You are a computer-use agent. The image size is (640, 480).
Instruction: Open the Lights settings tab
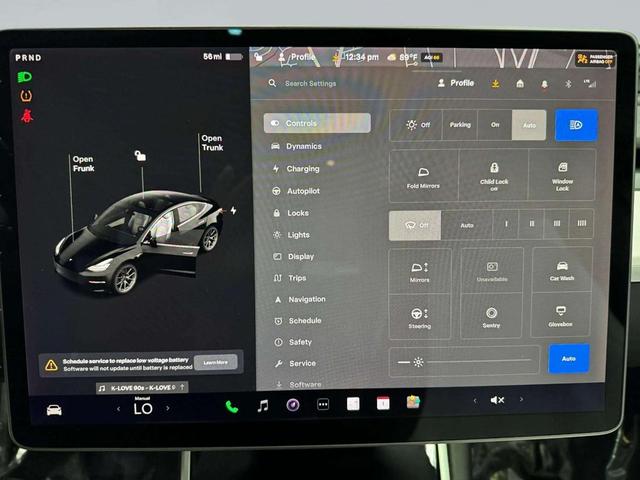(291, 235)
